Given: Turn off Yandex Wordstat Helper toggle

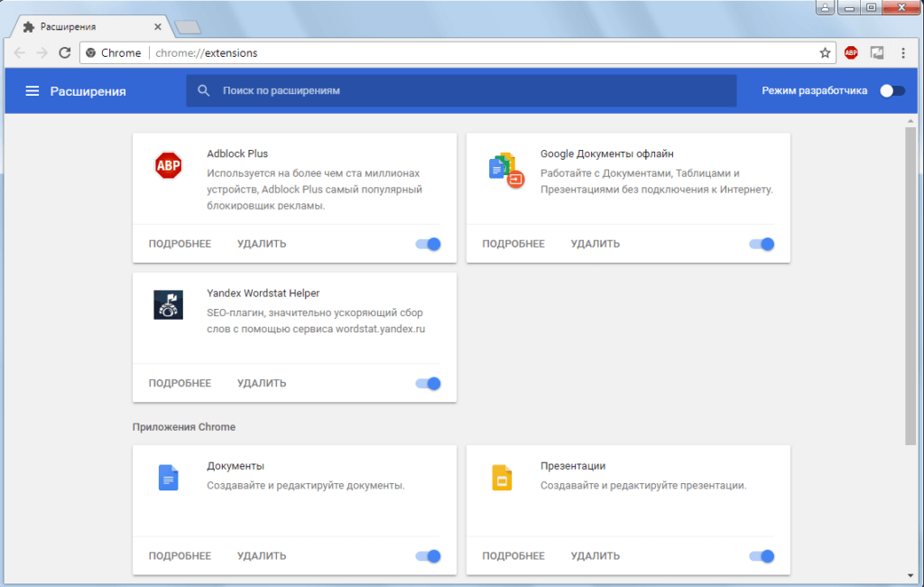Looking at the screenshot, I should pos(429,383).
